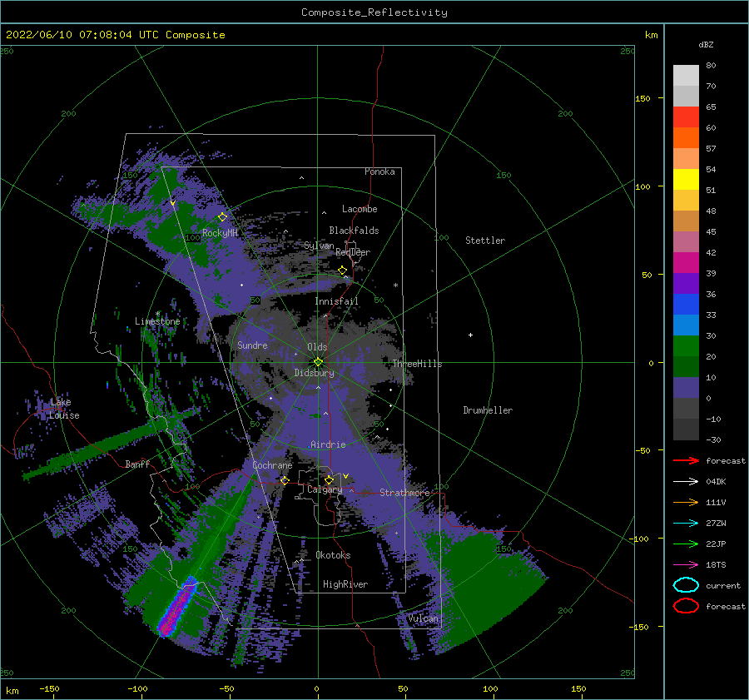
Task: Click the radar site marker between Olds and Didsbury
Action: pos(318,362)
